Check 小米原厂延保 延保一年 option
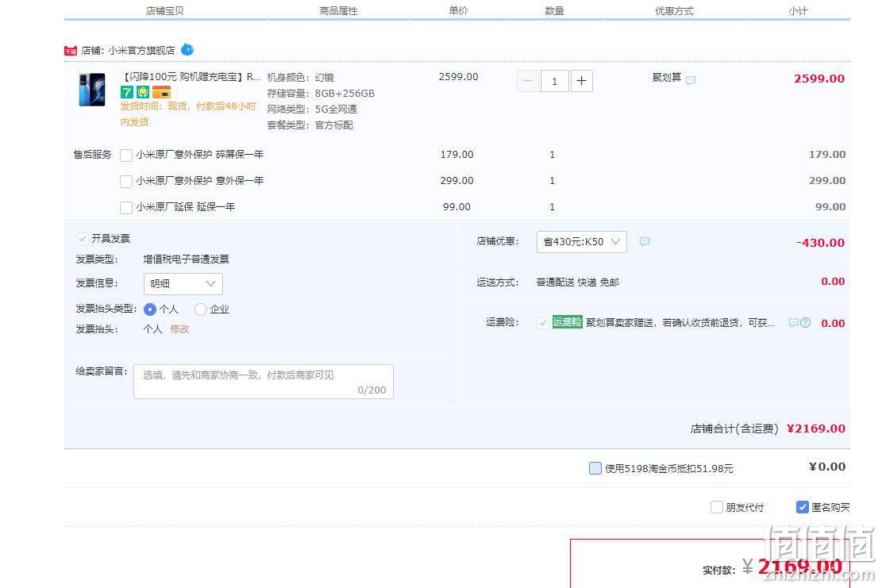Screen dimensions: 882x588 tap(126, 208)
